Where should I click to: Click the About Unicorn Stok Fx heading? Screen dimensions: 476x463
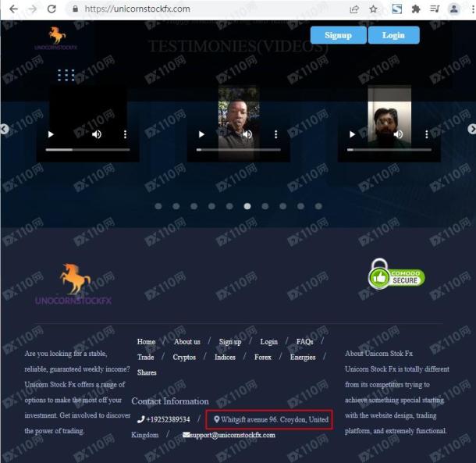[x=379, y=354]
